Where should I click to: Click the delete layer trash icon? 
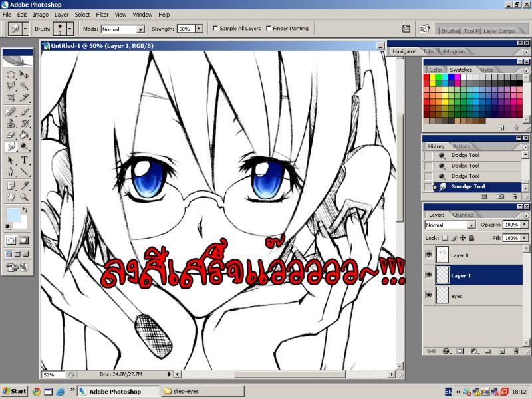coord(516,351)
